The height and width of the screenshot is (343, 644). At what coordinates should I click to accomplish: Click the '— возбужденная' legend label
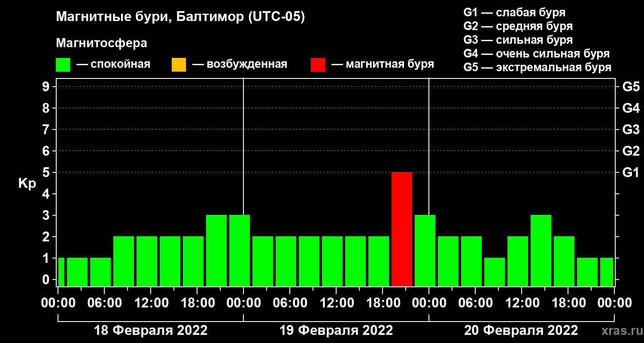point(240,65)
